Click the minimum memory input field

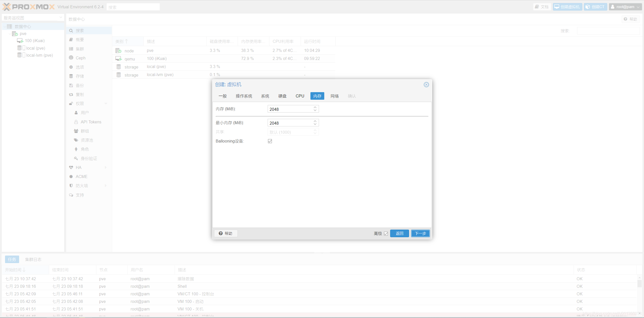click(x=290, y=123)
